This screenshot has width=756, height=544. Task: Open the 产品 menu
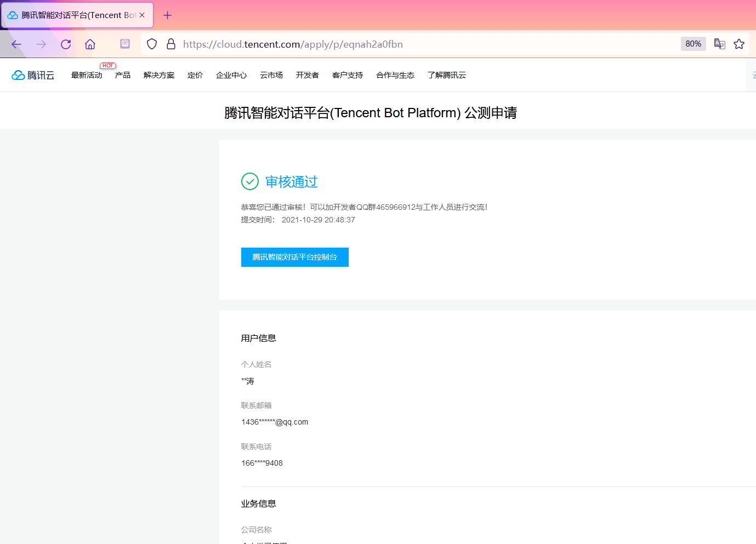pyautogui.click(x=123, y=75)
